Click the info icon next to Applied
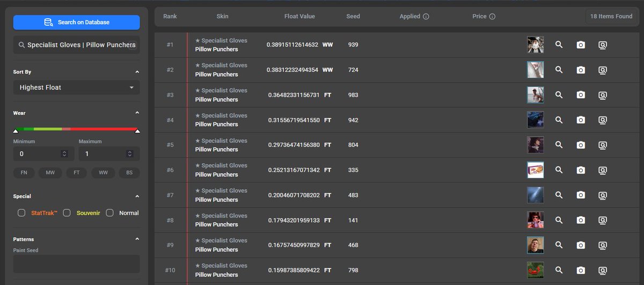Viewport: 644px width, 285px height. (x=426, y=17)
